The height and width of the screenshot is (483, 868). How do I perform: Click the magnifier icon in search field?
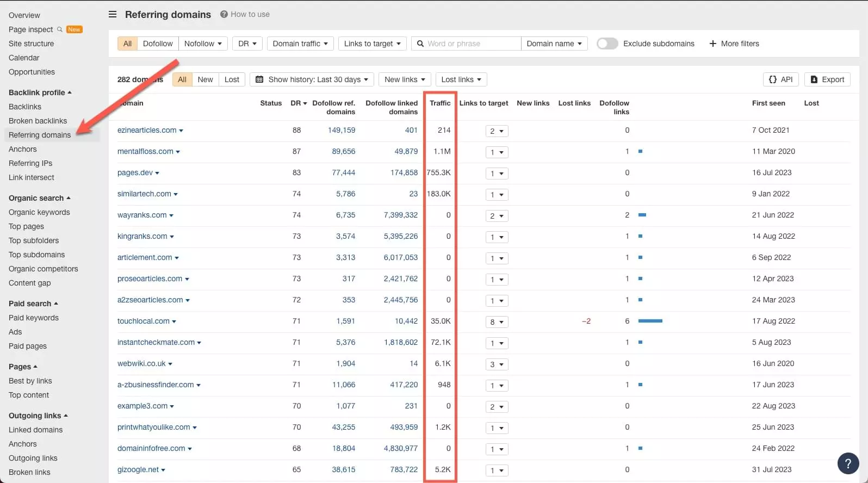click(x=420, y=44)
